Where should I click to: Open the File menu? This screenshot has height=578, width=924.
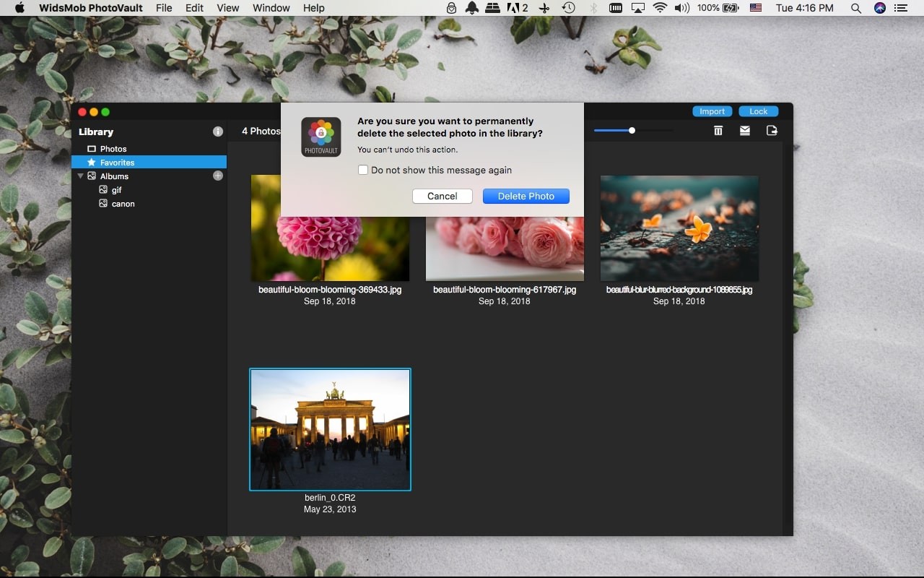[x=164, y=8]
